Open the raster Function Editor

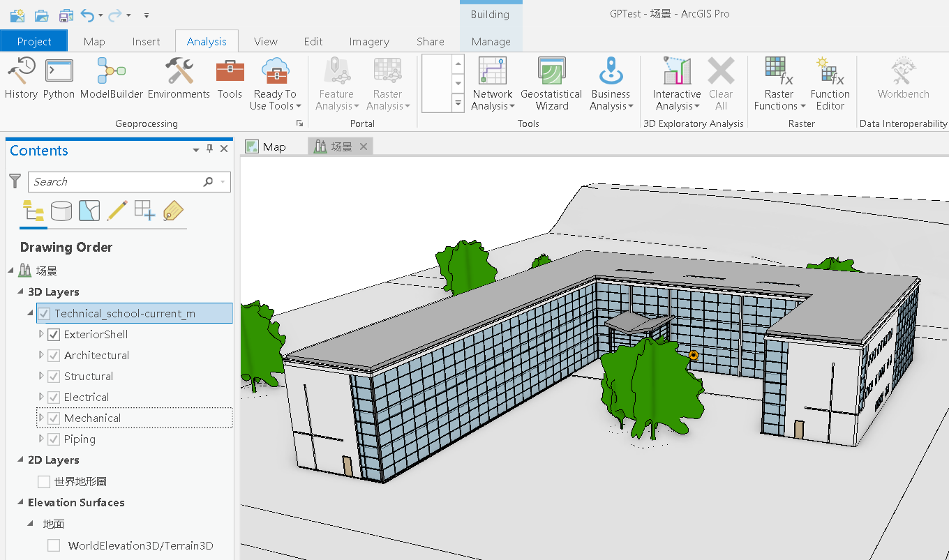[830, 82]
